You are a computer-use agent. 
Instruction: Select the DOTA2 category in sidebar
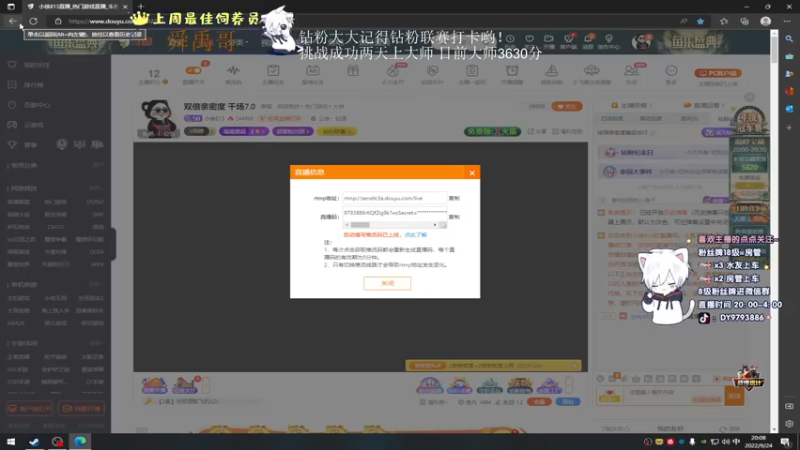95,202
